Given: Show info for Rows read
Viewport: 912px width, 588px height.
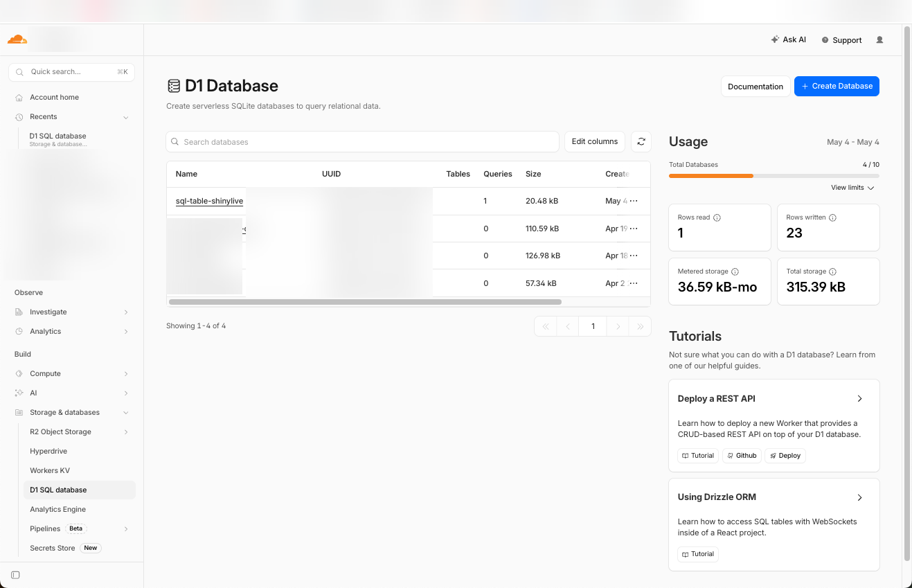Looking at the screenshot, I should 717,217.
